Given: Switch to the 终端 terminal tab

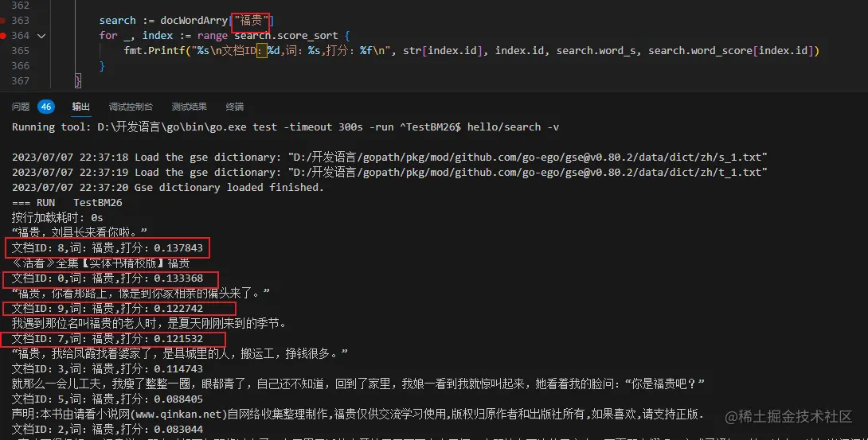Looking at the screenshot, I should coord(235,107).
